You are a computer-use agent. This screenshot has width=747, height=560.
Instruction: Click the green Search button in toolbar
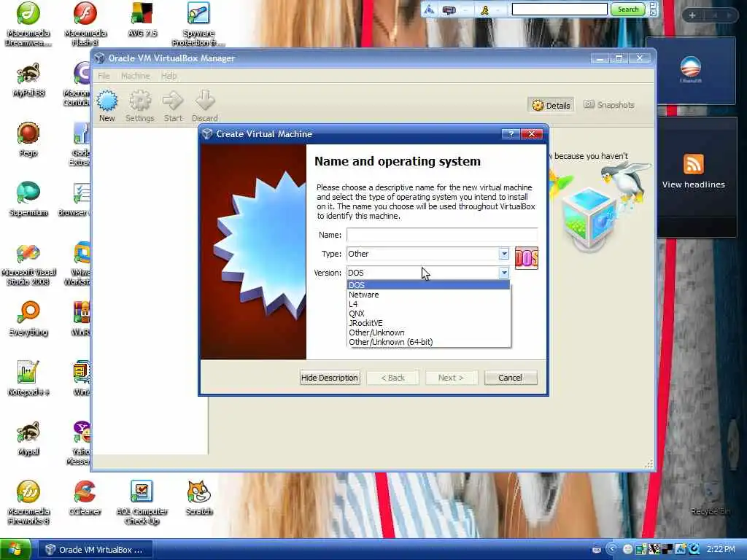[x=628, y=9]
